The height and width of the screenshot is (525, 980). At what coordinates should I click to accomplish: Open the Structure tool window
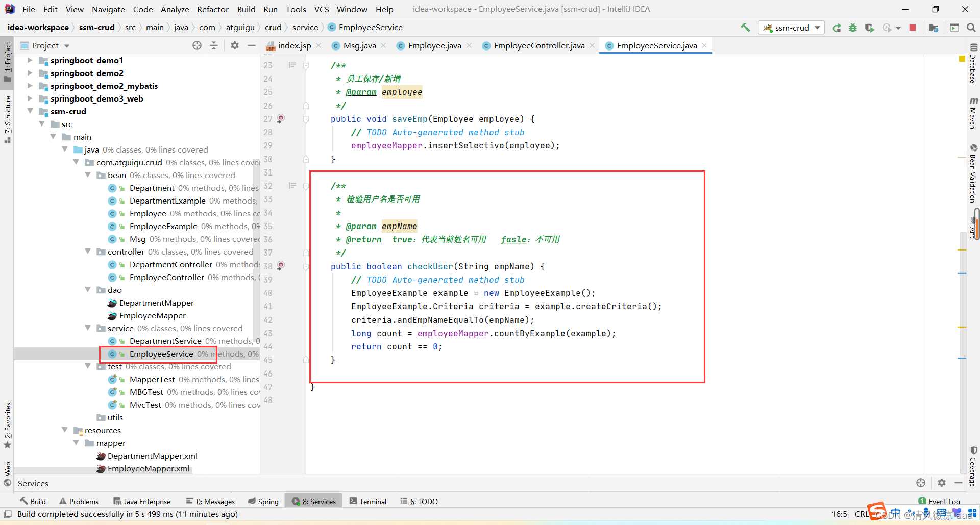pyautogui.click(x=8, y=119)
